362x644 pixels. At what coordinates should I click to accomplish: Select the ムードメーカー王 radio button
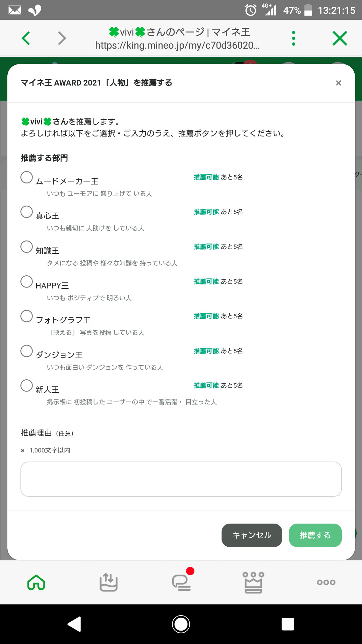pos(27,177)
